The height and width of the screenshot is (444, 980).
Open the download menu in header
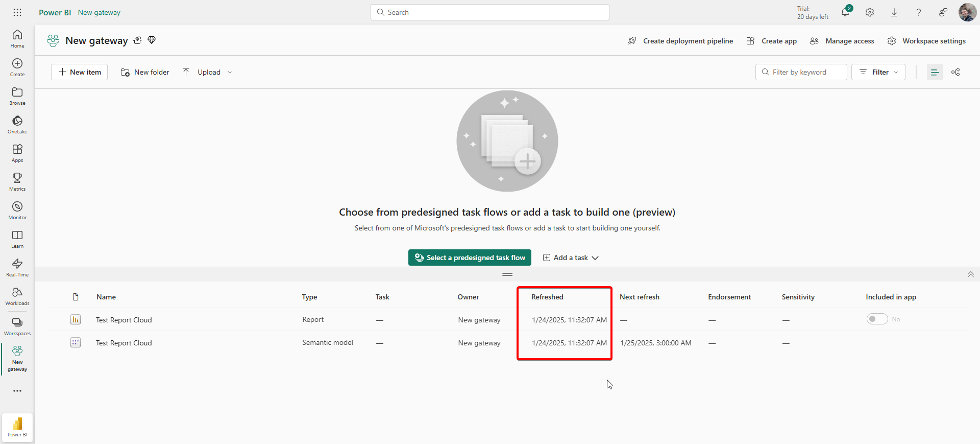pyautogui.click(x=894, y=12)
